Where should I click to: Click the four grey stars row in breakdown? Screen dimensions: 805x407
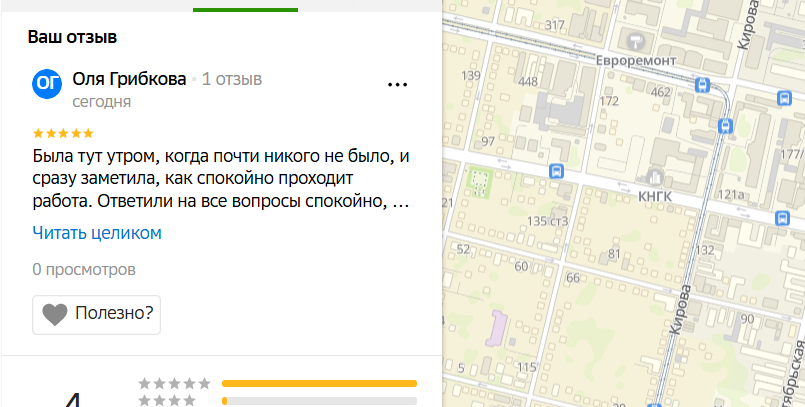click(167, 400)
